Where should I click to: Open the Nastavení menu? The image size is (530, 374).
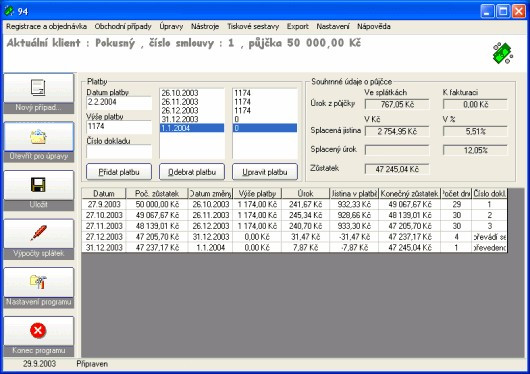pos(333,26)
